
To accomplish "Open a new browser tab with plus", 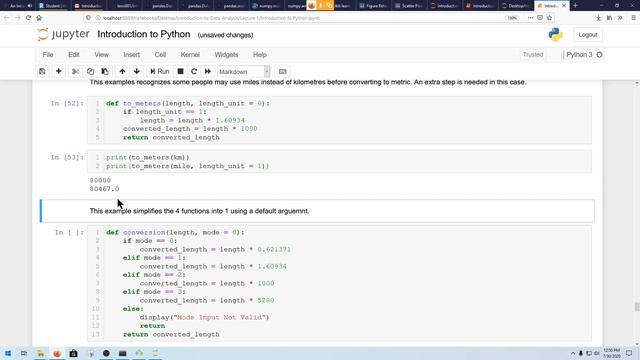I will point(576,6).
